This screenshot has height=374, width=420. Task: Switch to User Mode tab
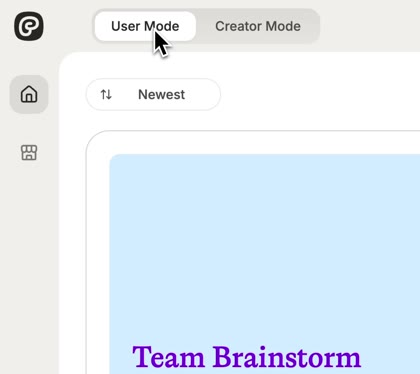pos(145,26)
